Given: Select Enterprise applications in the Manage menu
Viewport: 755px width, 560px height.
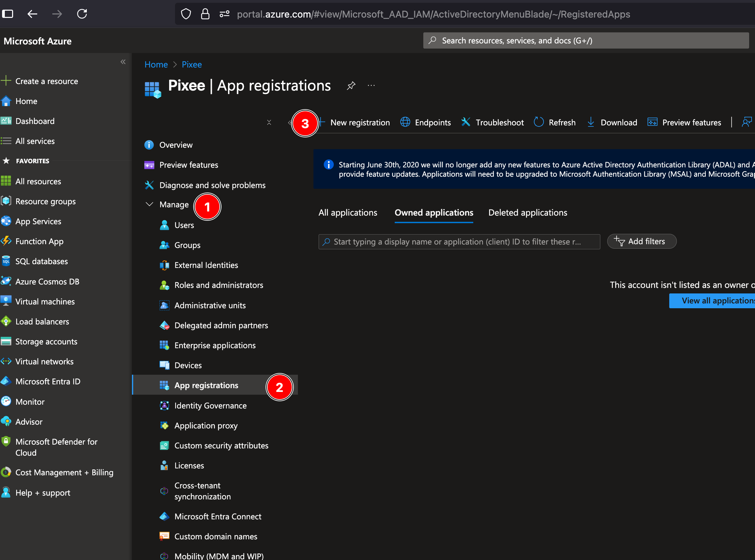Looking at the screenshot, I should coord(215,345).
